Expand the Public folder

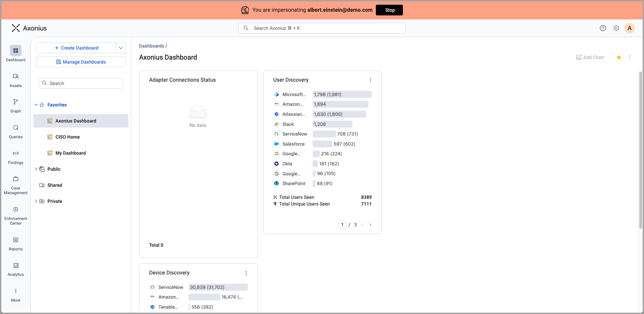tap(36, 169)
